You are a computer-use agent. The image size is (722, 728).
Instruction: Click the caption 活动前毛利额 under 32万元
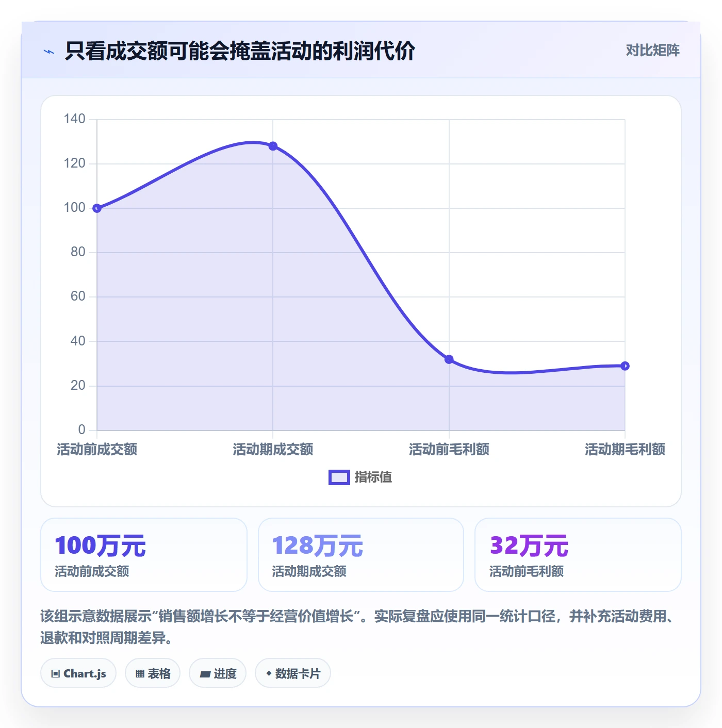pos(526,572)
